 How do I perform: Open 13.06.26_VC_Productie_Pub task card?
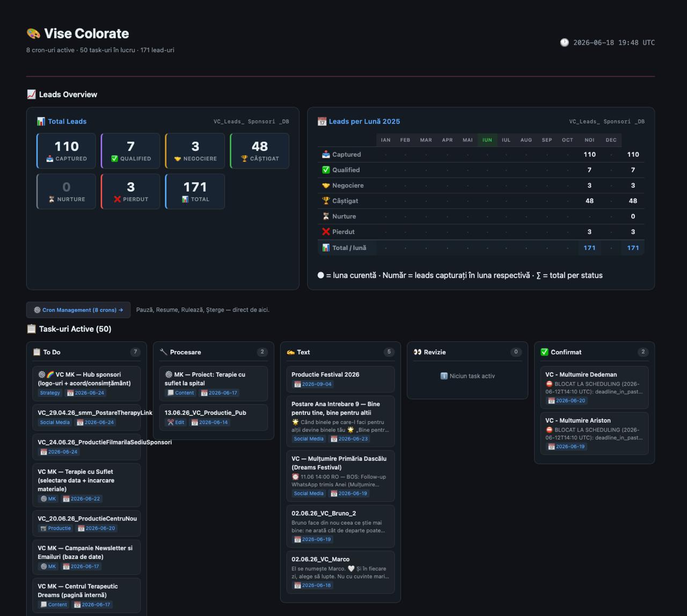[213, 417]
